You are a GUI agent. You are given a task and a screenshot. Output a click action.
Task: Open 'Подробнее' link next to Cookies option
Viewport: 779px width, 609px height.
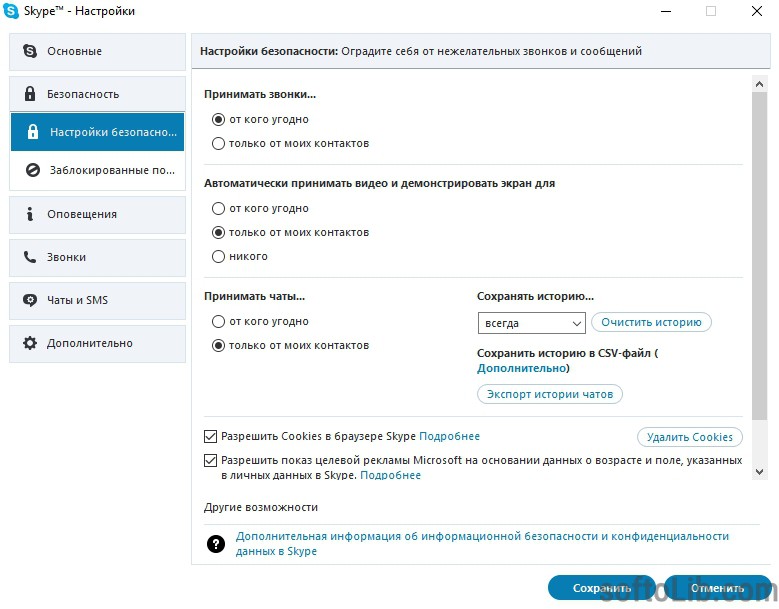(450, 436)
